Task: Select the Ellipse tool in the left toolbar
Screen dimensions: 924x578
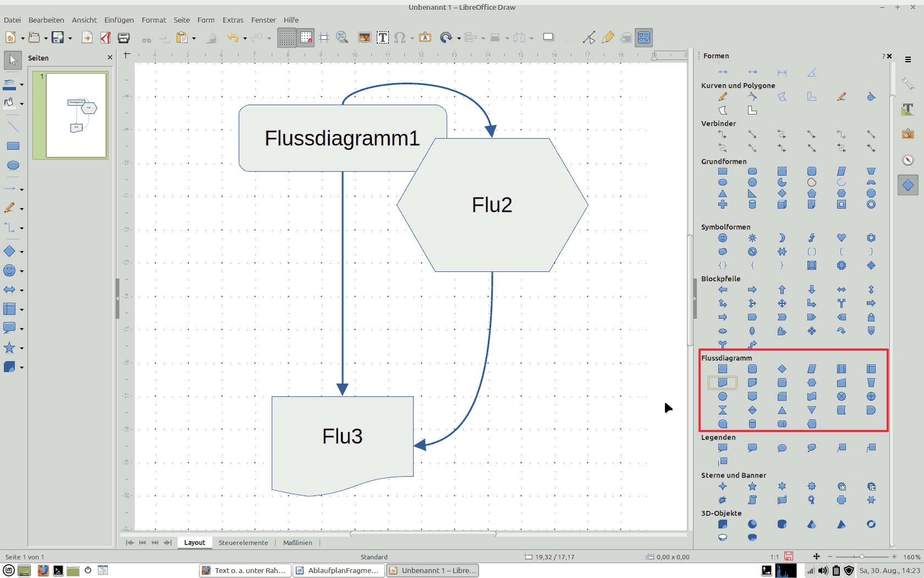Action: [13, 166]
